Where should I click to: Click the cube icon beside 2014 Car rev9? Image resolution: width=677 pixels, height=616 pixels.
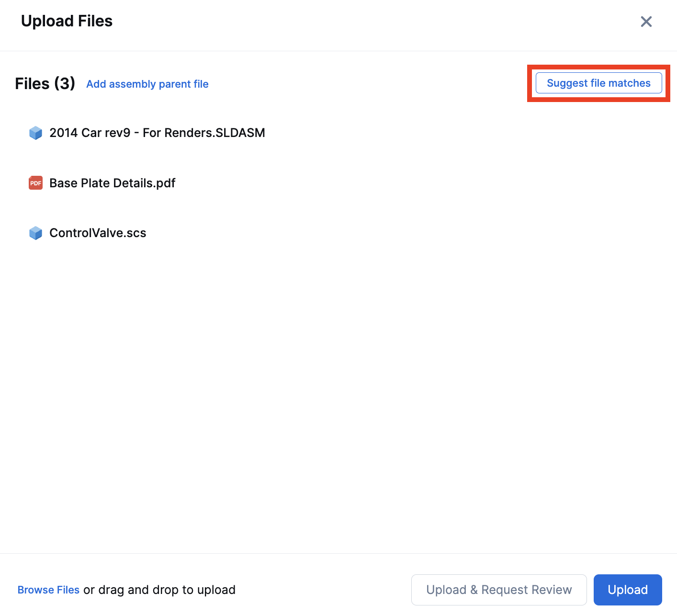pyautogui.click(x=36, y=133)
